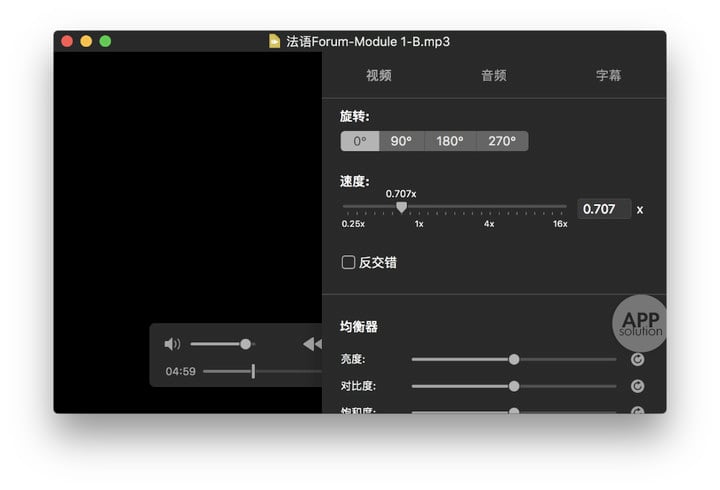The image size is (720, 490).
Task: Click the 4x label on speed scale
Action: coord(489,224)
